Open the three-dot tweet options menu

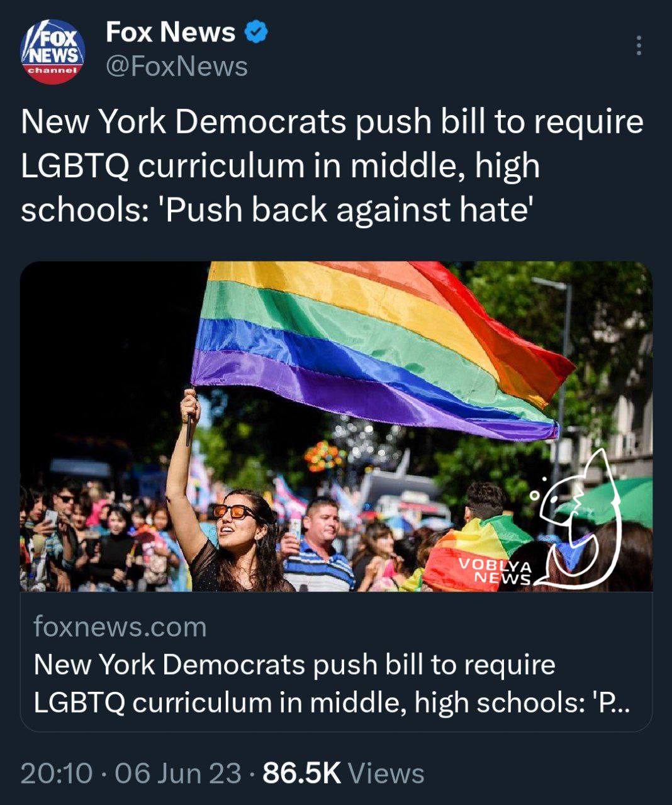coord(639,45)
